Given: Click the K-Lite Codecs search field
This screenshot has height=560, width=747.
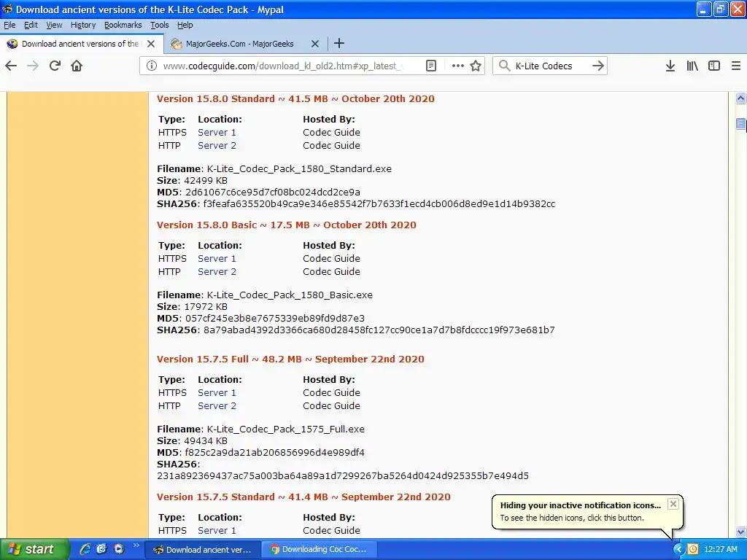Looking at the screenshot, I should pos(550,66).
